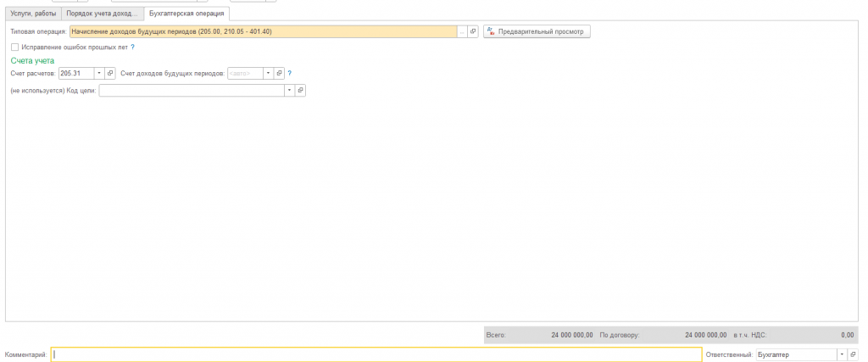Click the Счет доходов будущих периодов field
Viewport: 868px width, 362px height.
tap(245, 73)
